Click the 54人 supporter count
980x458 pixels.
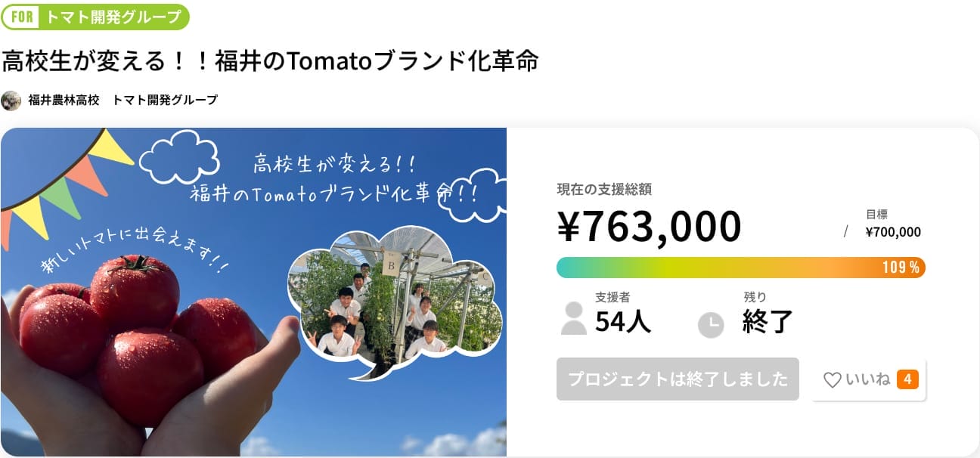[622, 321]
